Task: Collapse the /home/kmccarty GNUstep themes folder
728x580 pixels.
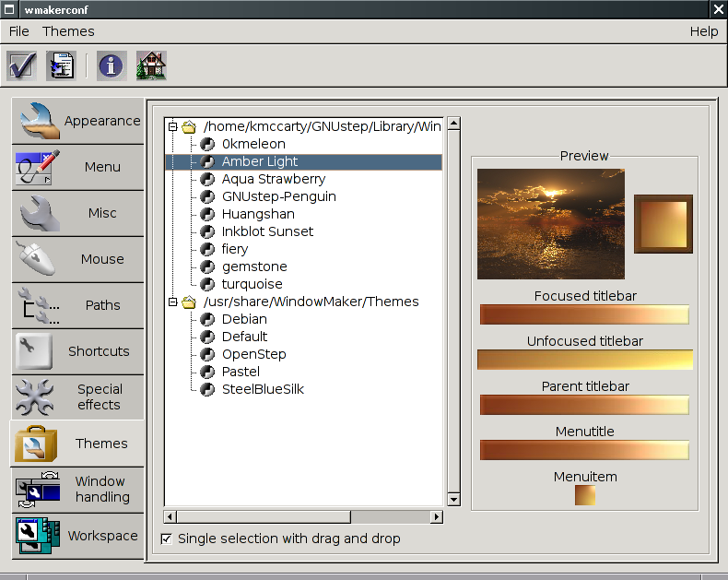Action: [x=172, y=126]
